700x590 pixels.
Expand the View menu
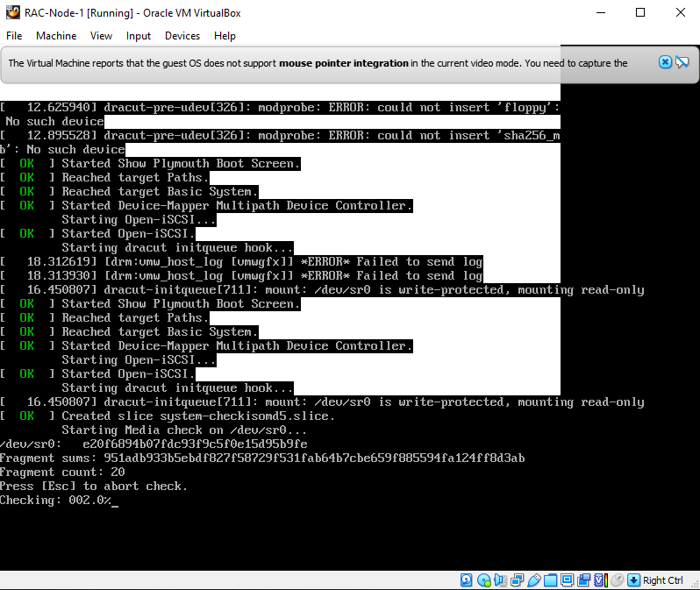coord(101,36)
